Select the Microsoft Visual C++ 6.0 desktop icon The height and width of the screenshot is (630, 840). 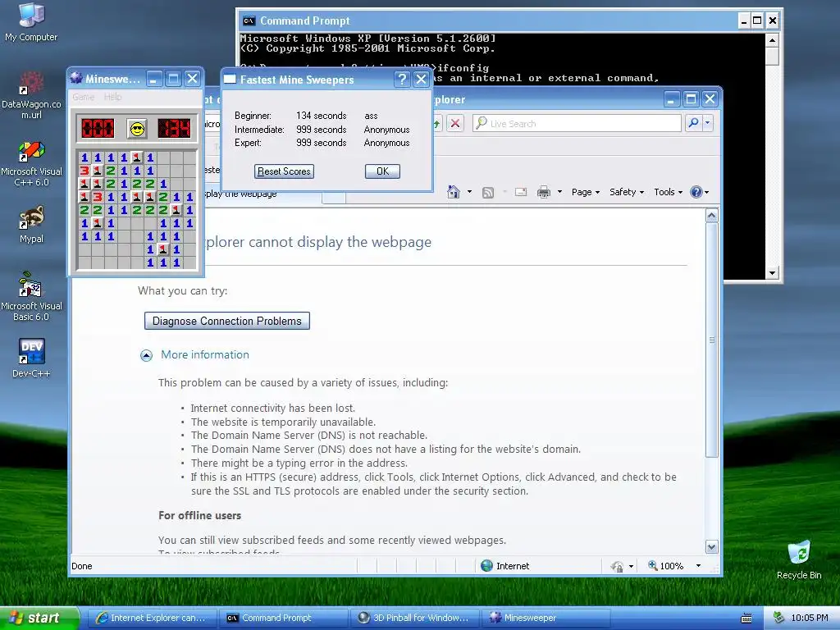click(31, 163)
